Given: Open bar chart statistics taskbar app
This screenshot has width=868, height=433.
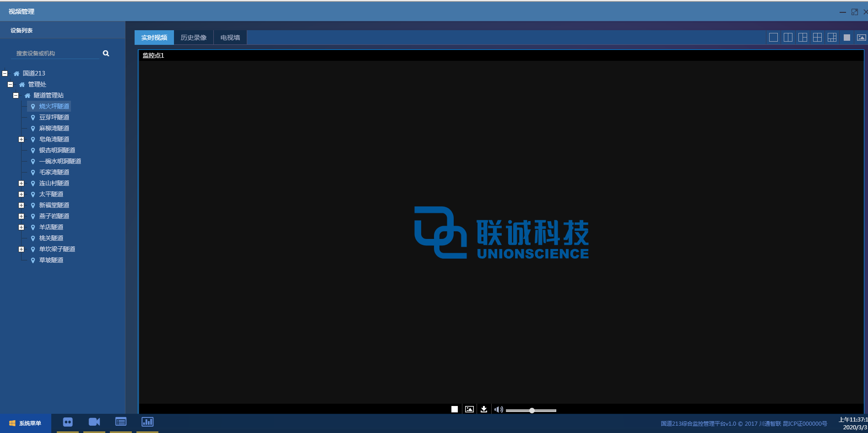Looking at the screenshot, I should [x=147, y=422].
